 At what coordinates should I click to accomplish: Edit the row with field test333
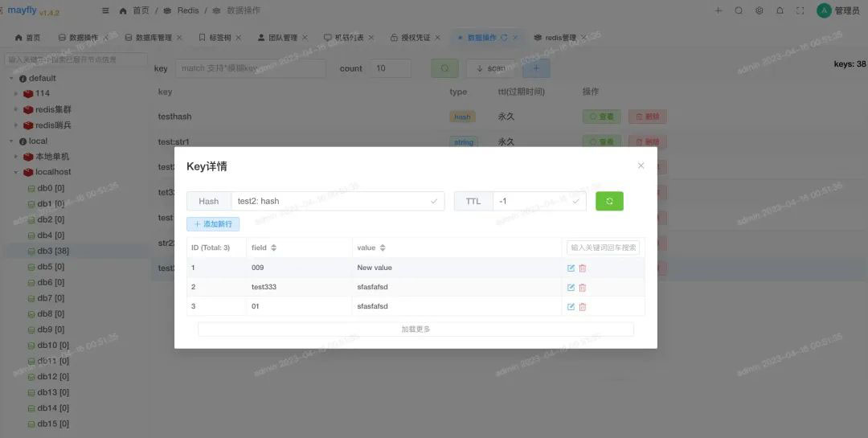(571, 288)
